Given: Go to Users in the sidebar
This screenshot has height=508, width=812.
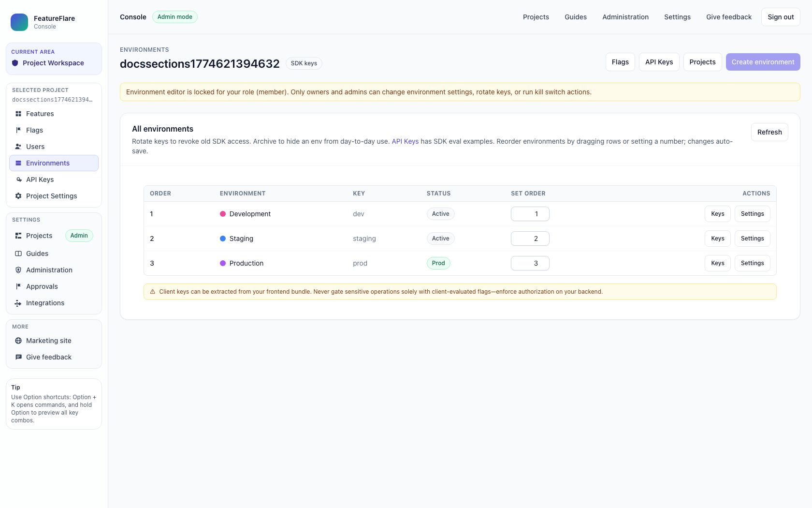Looking at the screenshot, I should pyautogui.click(x=54, y=147).
